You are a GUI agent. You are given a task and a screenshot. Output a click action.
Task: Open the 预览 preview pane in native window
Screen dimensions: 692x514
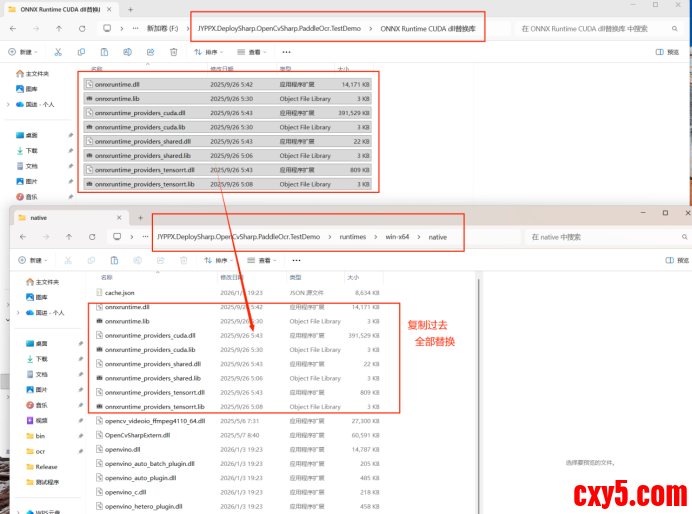[677, 260]
